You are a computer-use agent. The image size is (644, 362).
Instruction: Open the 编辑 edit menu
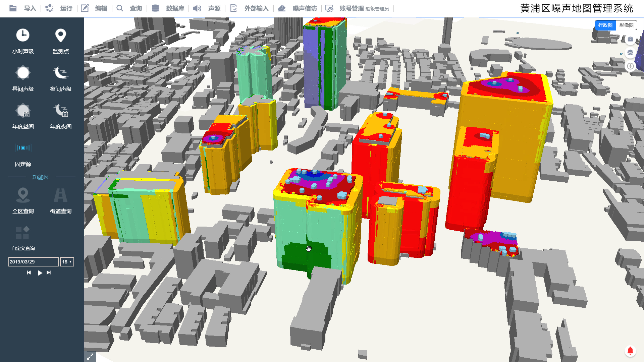click(x=101, y=8)
